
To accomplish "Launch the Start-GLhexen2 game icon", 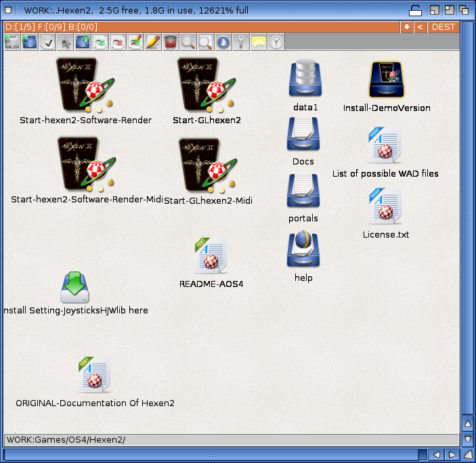I will pos(207,85).
